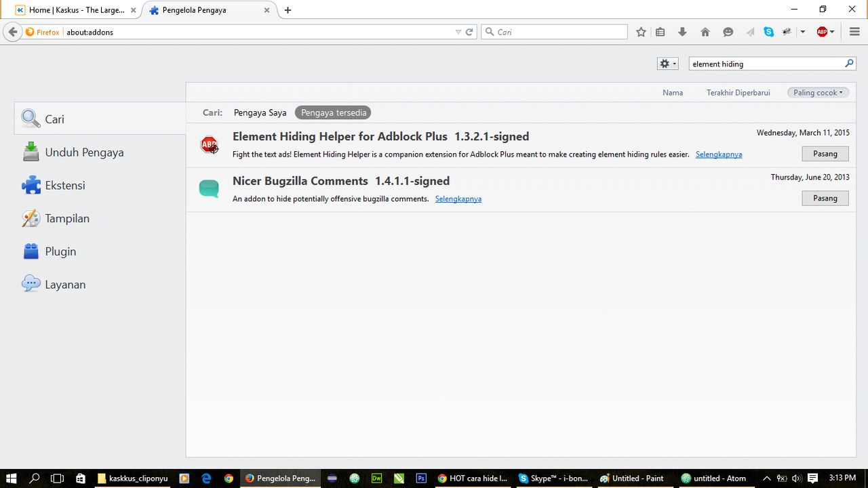Open the bookmarks list icon
Screen dimensions: 868x488
(x=660, y=32)
